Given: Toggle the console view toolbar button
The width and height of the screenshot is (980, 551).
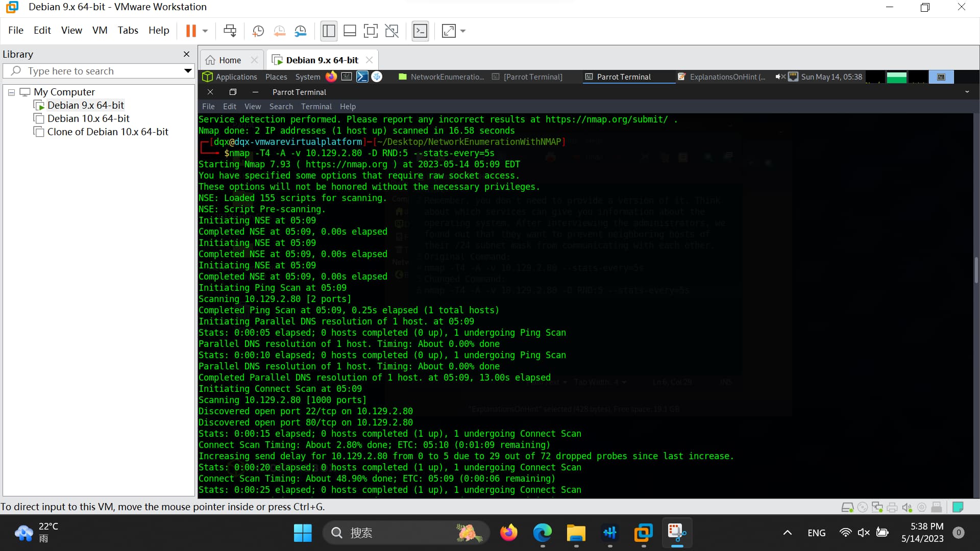Looking at the screenshot, I should [420, 31].
